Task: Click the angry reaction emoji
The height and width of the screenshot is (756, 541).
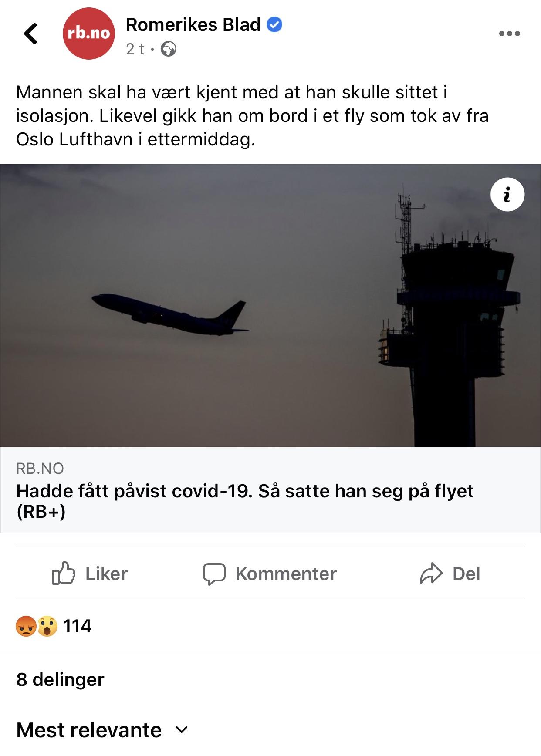Action: (x=26, y=626)
